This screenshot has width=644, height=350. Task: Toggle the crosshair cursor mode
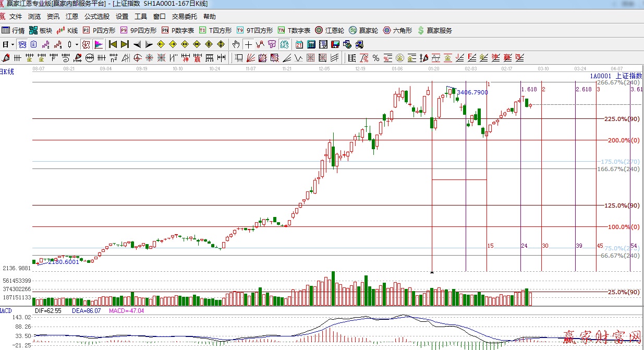(x=249, y=44)
